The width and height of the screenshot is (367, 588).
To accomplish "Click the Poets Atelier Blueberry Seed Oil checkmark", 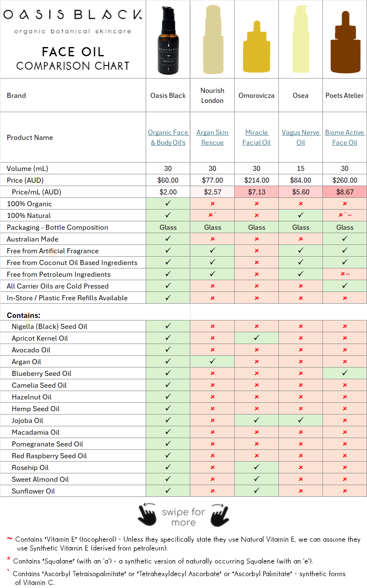I will tap(345, 373).
